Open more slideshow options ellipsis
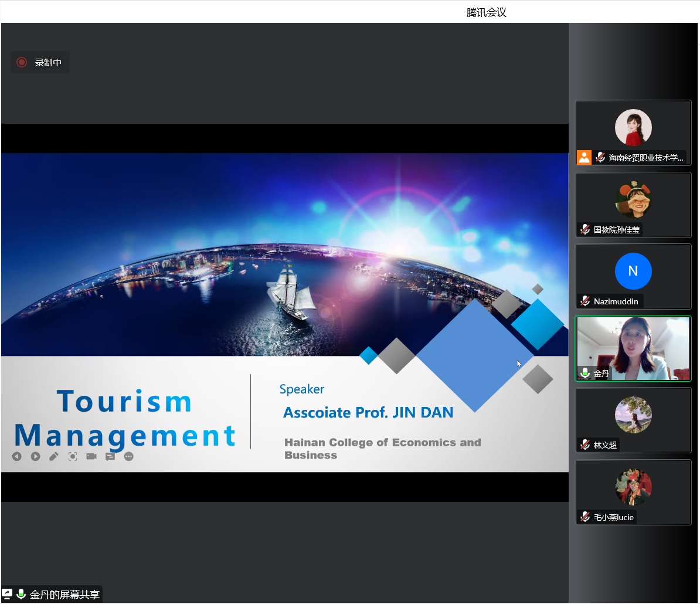700x604 pixels. point(129,456)
